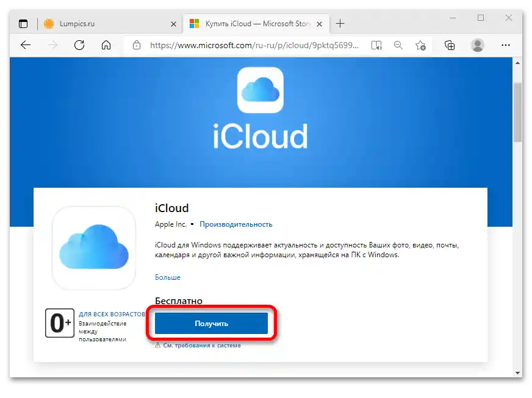Click the iCloud product title heading
Screen dimensions: 532x398
point(171,208)
